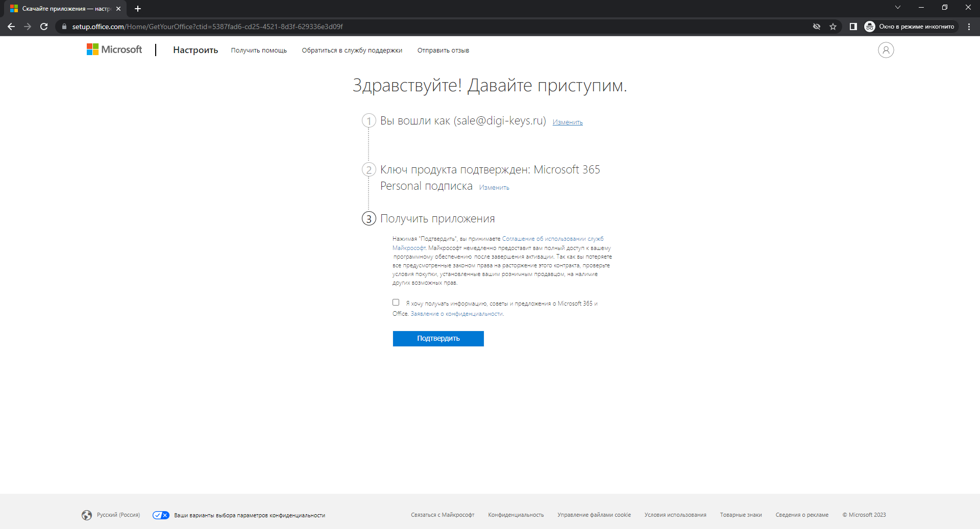Open Обратиться в службу поддержки
The width and height of the screenshot is (980, 529).
[x=352, y=51]
